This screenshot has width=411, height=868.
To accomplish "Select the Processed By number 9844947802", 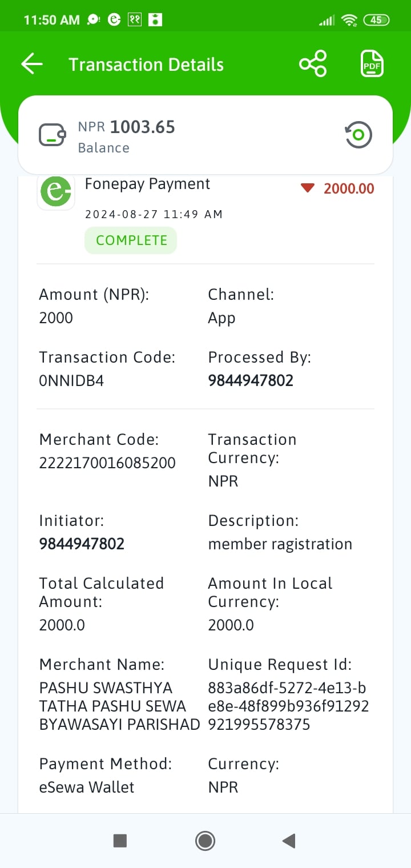I will (251, 381).
